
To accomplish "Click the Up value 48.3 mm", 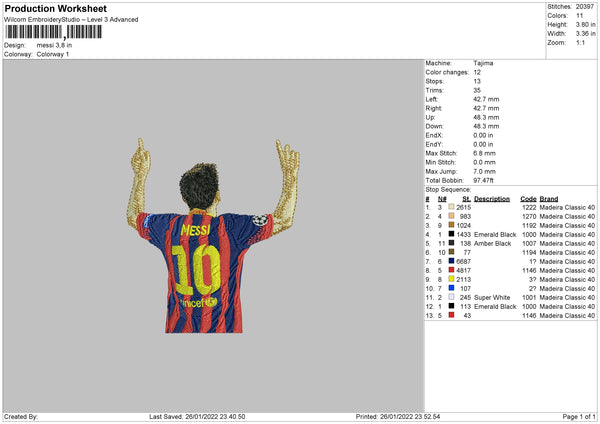I will point(486,117).
